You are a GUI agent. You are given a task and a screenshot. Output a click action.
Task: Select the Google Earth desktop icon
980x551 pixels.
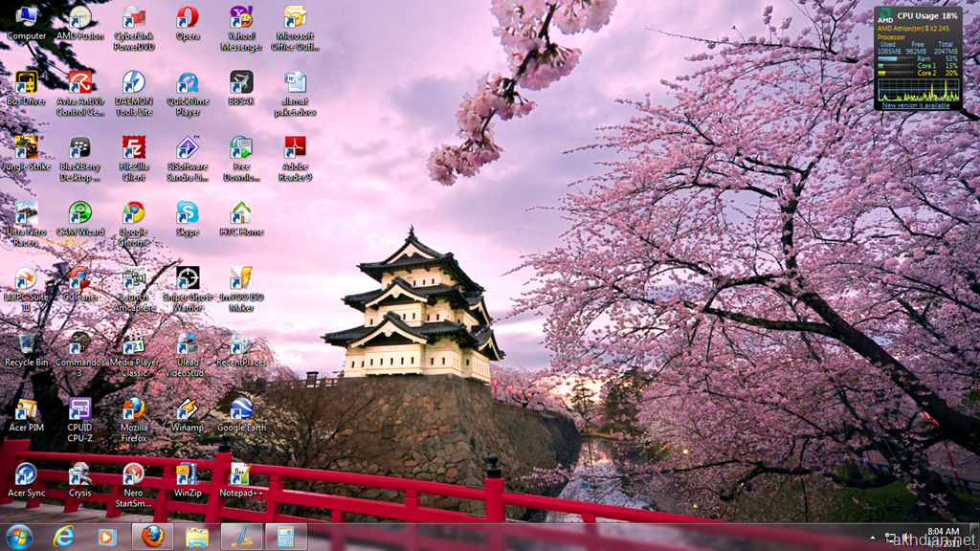[x=241, y=409]
